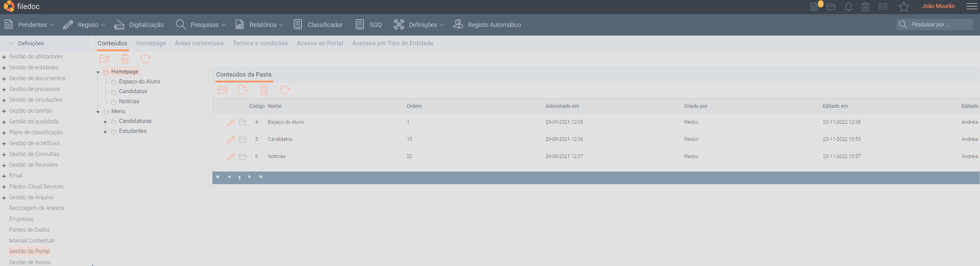
Task: Select Notícias folder under Homepage tree
Action: pyautogui.click(x=129, y=102)
